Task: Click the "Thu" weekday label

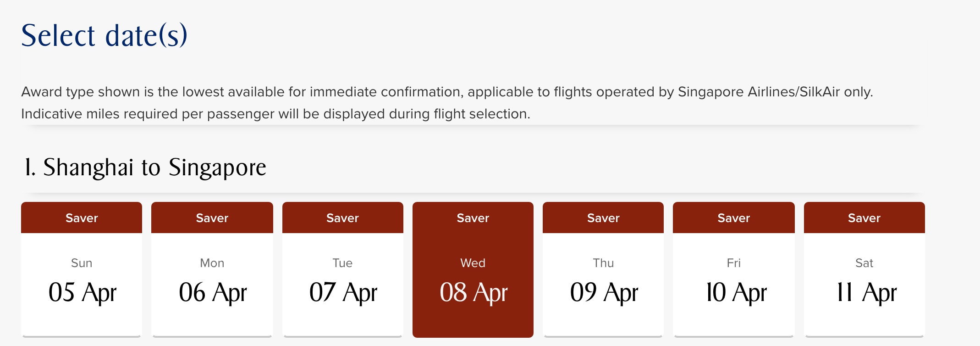Action: click(603, 263)
